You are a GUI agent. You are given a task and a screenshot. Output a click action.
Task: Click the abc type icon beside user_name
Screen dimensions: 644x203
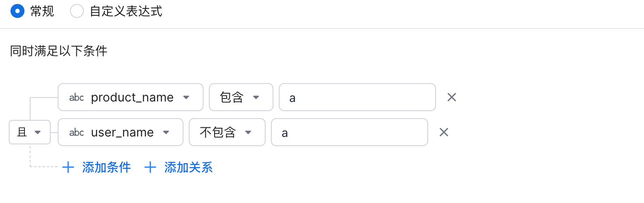click(x=76, y=133)
